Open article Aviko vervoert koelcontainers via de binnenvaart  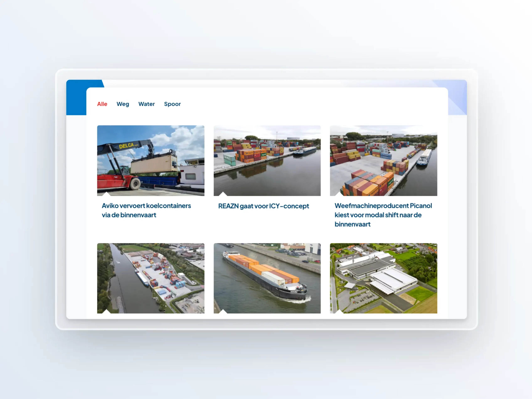pyautogui.click(x=146, y=210)
